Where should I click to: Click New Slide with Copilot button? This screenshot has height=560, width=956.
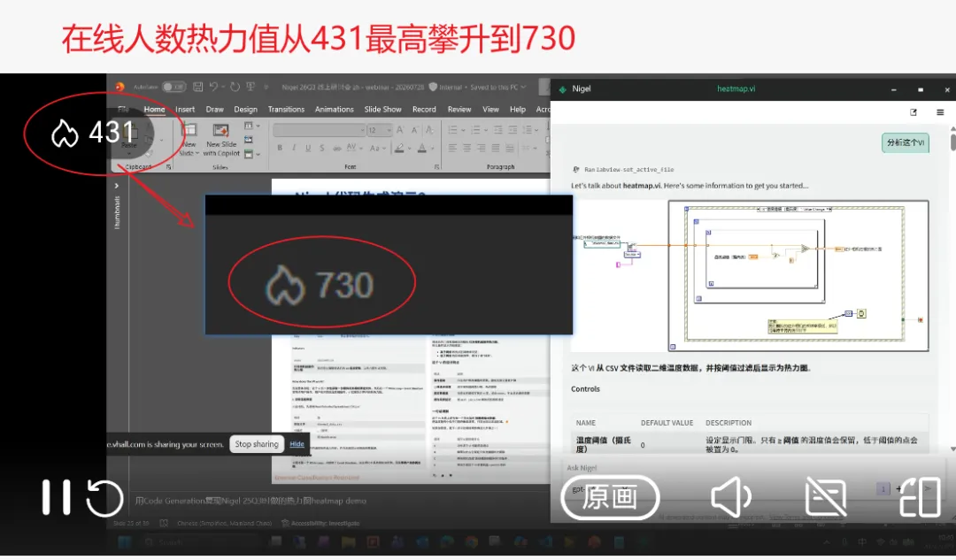[221, 138]
